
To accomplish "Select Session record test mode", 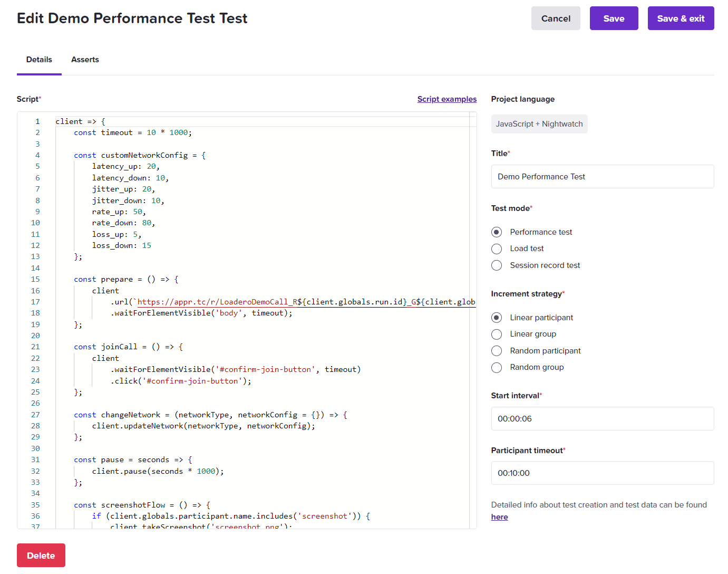I will tap(497, 265).
